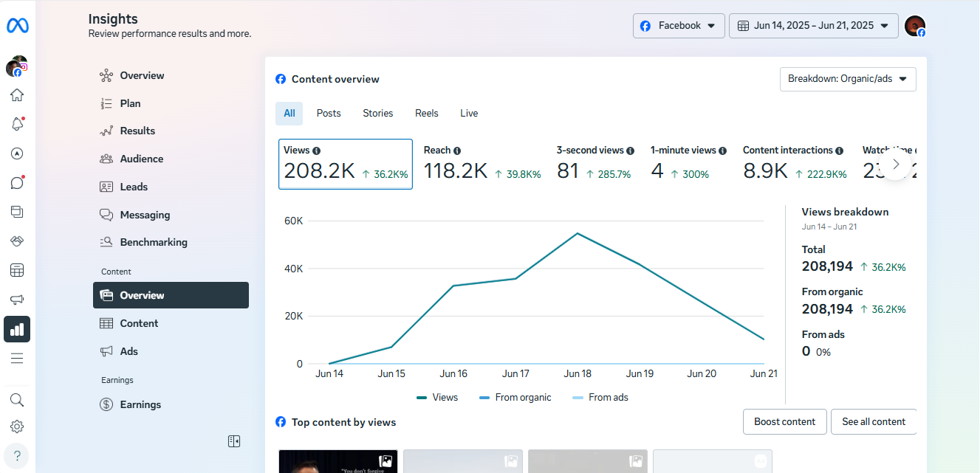Image resolution: width=980 pixels, height=473 pixels.
Task: Select the Insights bar chart icon
Action: [17, 329]
